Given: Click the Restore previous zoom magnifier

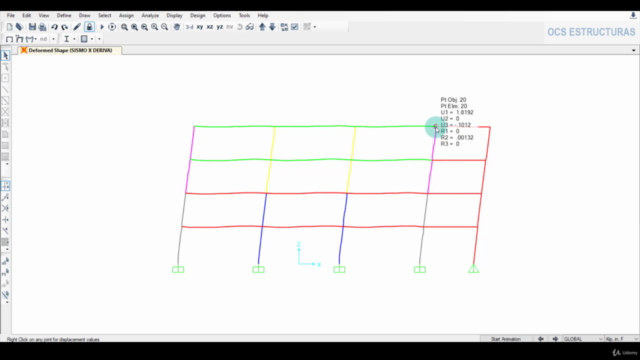Looking at the screenshot, I should 144,27.
